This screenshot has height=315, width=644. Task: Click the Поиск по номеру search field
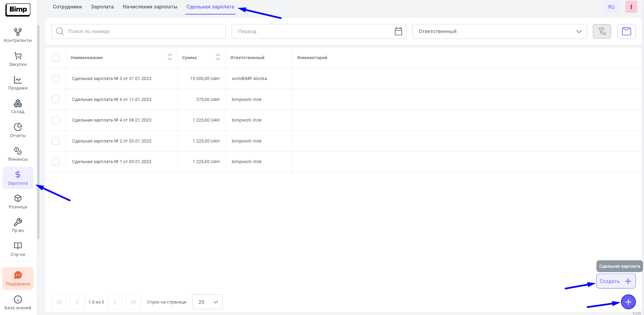[138, 31]
